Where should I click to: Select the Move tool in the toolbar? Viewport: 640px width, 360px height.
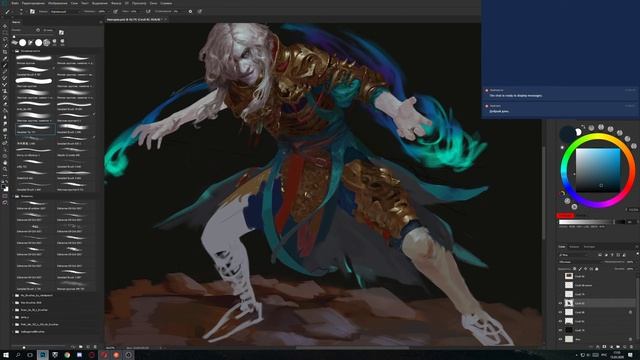[5, 26]
